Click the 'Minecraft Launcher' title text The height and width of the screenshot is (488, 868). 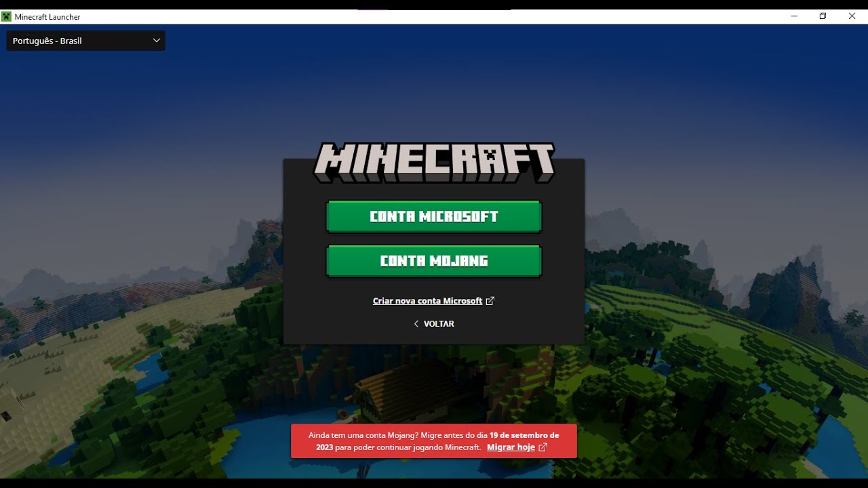(47, 17)
